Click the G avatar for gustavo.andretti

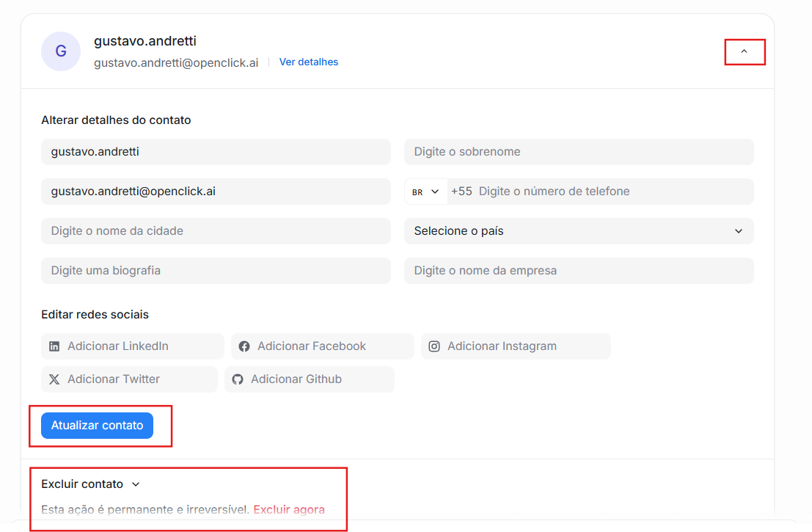(61, 51)
